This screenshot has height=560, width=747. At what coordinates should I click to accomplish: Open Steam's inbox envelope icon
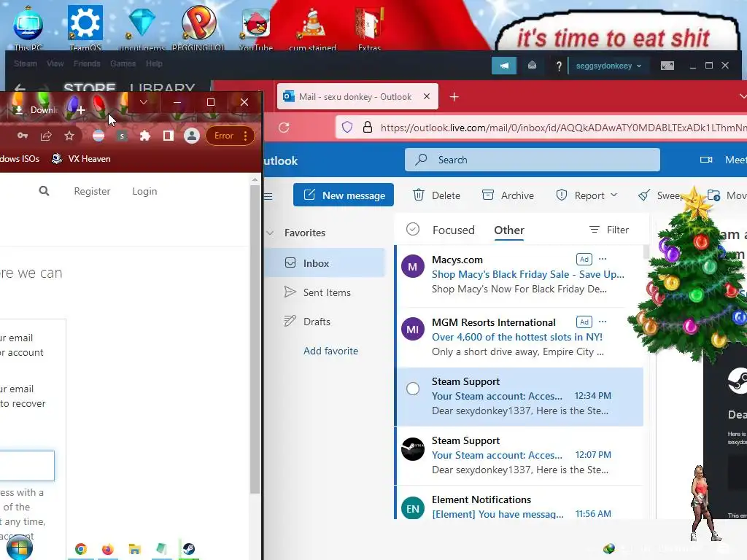point(532,65)
